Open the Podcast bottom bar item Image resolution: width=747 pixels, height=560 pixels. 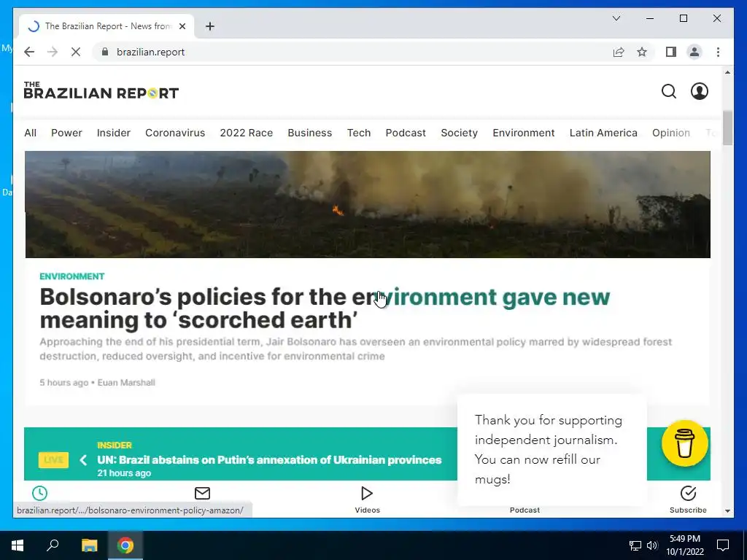click(x=525, y=510)
